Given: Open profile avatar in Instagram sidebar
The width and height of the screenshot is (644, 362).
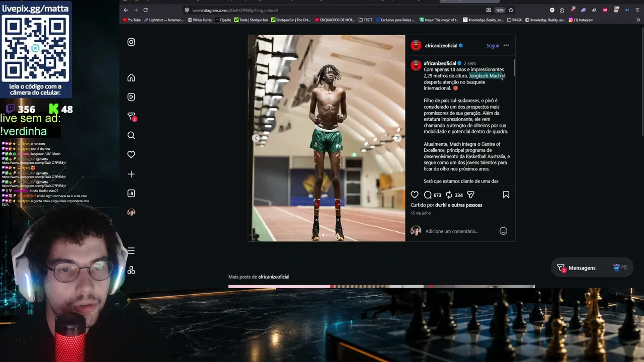Looking at the screenshot, I should [131, 212].
